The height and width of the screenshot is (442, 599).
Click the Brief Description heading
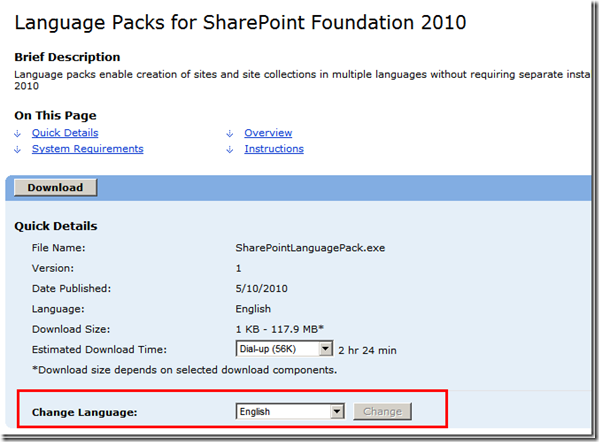(x=67, y=57)
